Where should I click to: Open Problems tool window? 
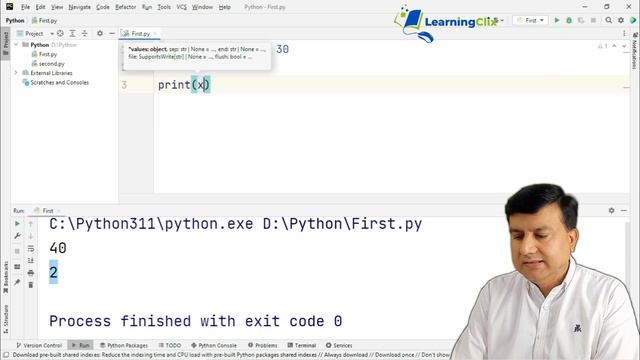262,345
